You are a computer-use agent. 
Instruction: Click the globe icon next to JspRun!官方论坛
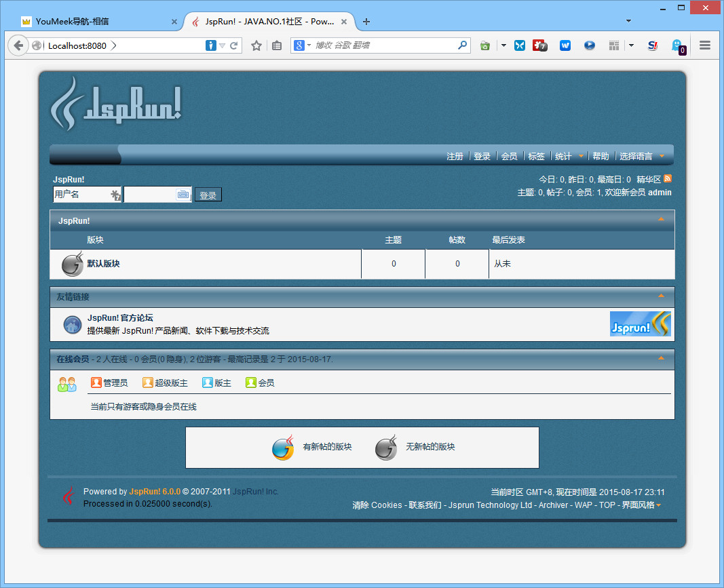(73, 324)
